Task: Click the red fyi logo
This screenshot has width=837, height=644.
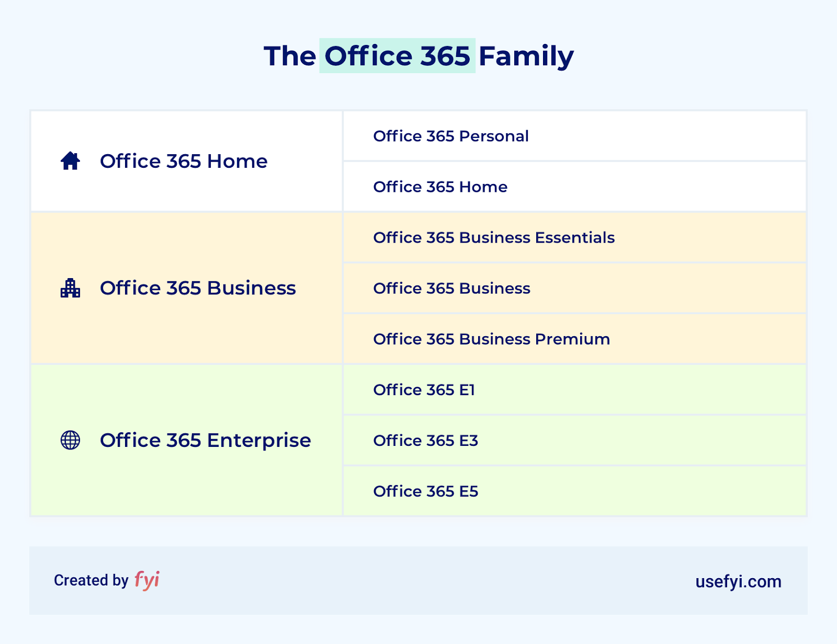Action: [x=146, y=580]
